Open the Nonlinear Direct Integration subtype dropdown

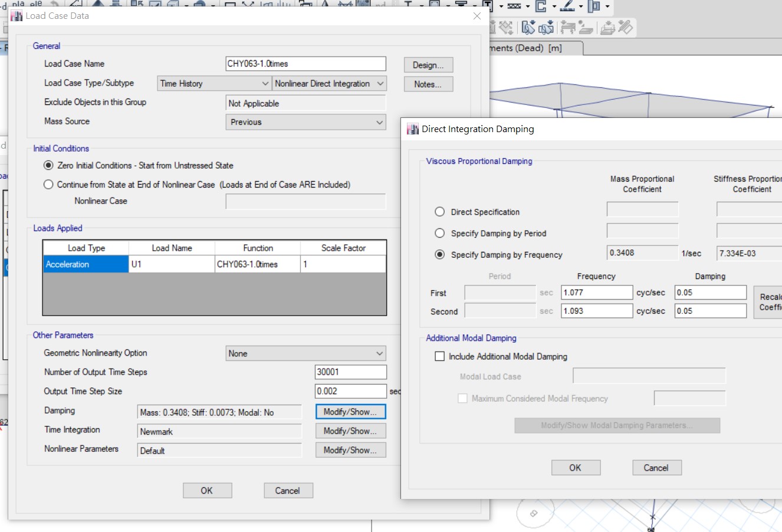(329, 83)
